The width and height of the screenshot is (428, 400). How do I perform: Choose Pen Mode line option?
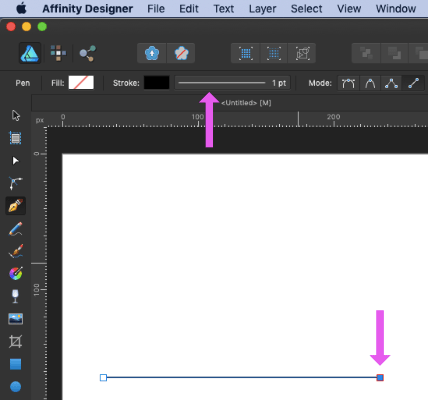pyautogui.click(x=413, y=83)
